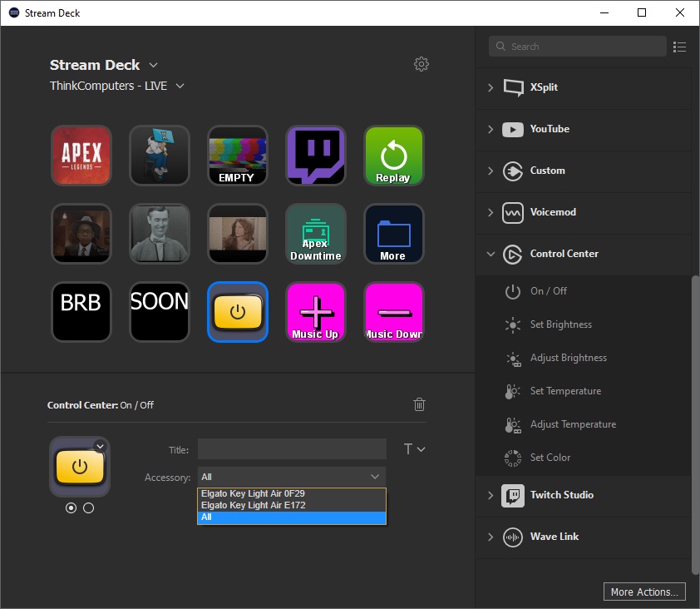The image size is (700, 609).
Task: Click the Title input field
Action: tap(292, 449)
